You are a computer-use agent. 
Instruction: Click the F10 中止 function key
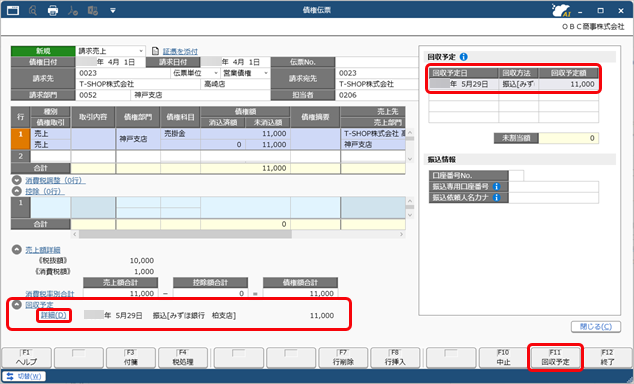[503, 358]
